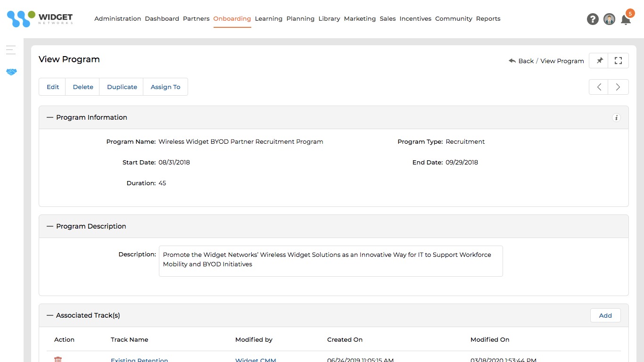Open the Administration menu

click(118, 19)
